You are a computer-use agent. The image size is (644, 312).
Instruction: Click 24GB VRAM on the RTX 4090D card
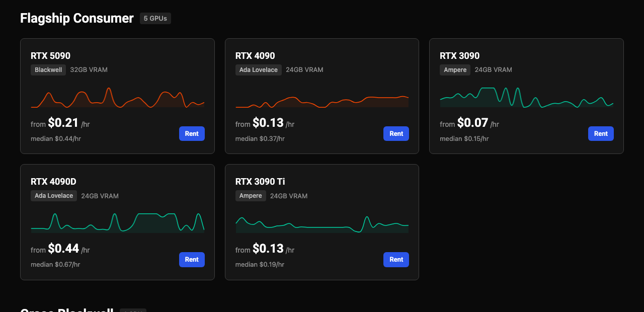tap(100, 196)
